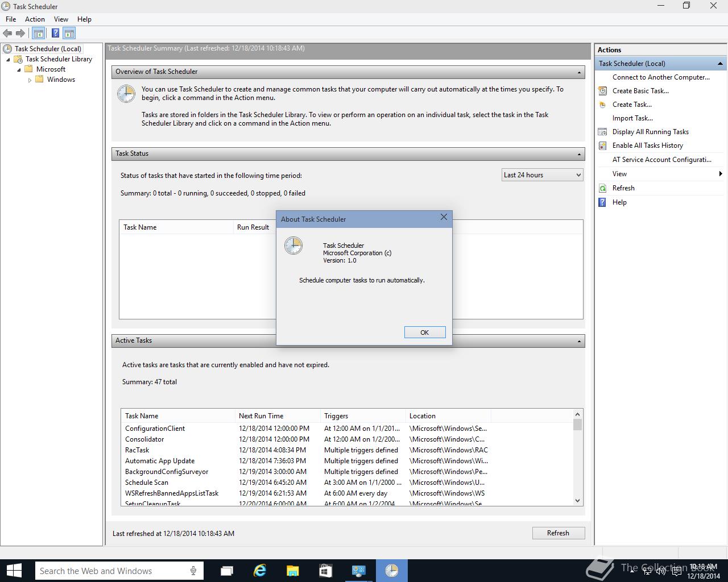The width and height of the screenshot is (728, 582).
Task: Select the Task Scheduler (Local) tree node
Action: (x=48, y=49)
